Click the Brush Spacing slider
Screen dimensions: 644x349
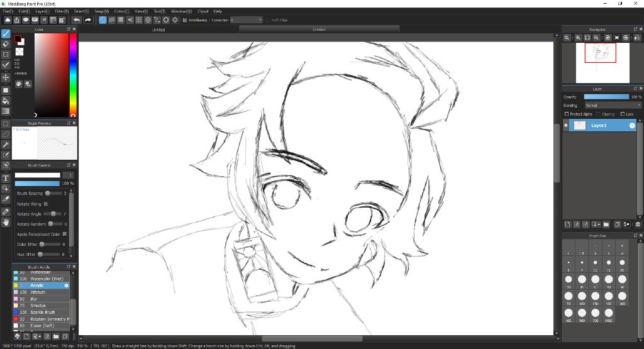pos(53,193)
